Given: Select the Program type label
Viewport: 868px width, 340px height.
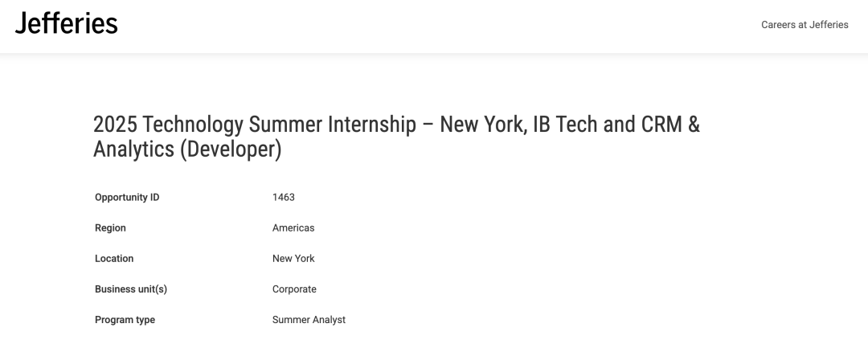Looking at the screenshot, I should (125, 320).
